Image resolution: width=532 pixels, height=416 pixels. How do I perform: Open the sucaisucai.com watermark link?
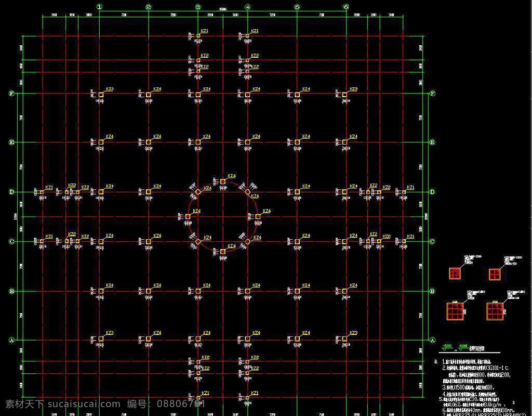(x=84, y=404)
